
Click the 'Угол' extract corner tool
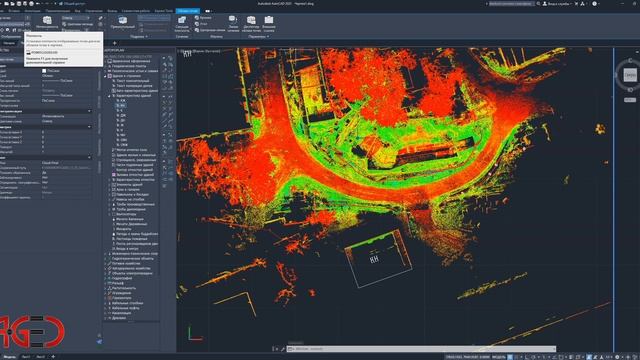click(201, 24)
